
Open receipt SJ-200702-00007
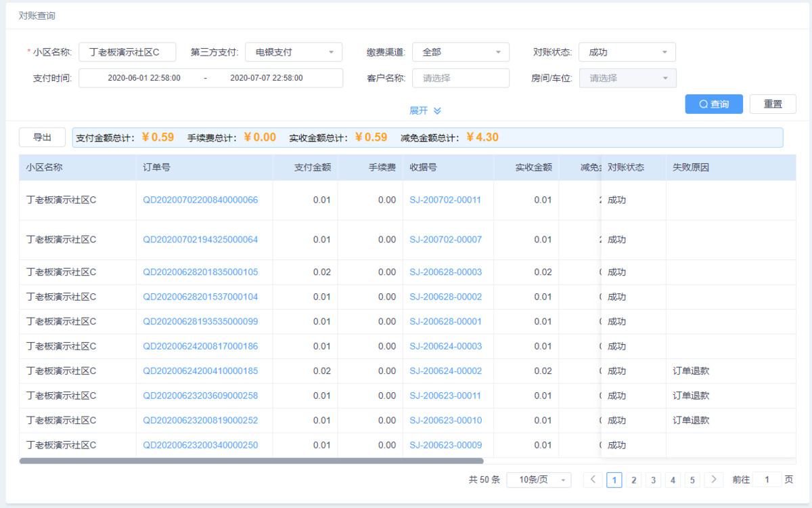(446, 240)
